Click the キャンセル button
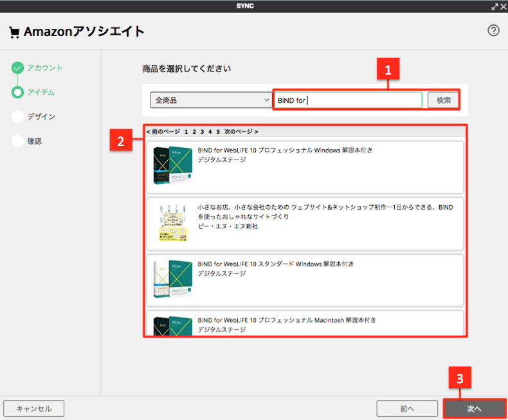508x420 pixels. pyautogui.click(x=33, y=408)
